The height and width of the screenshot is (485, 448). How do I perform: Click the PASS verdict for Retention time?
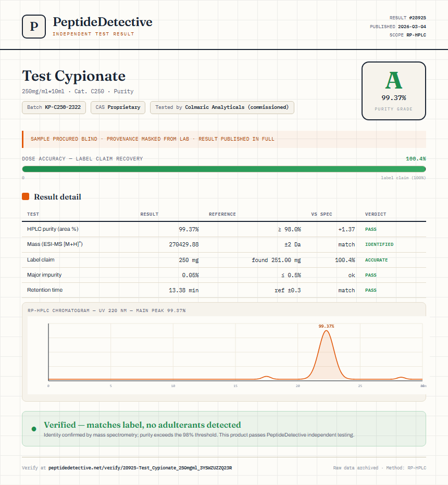click(371, 290)
